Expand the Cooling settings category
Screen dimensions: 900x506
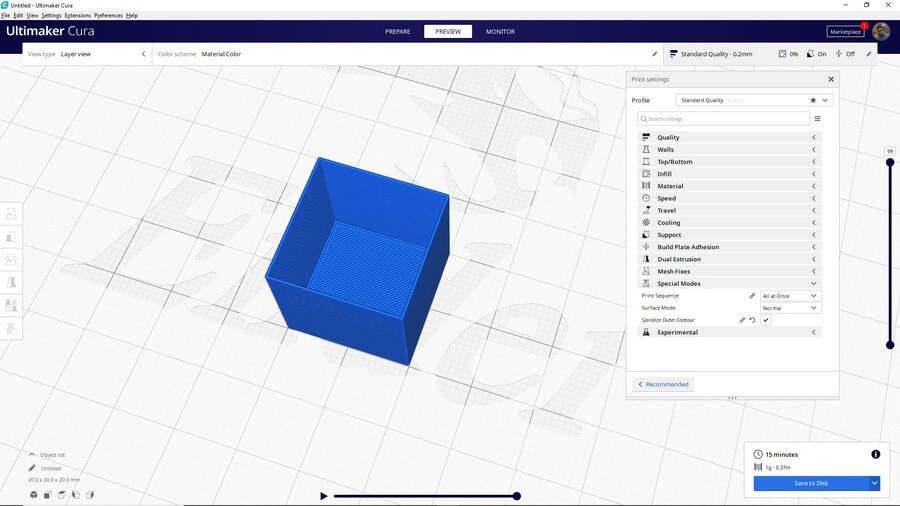[x=730, y=223]
